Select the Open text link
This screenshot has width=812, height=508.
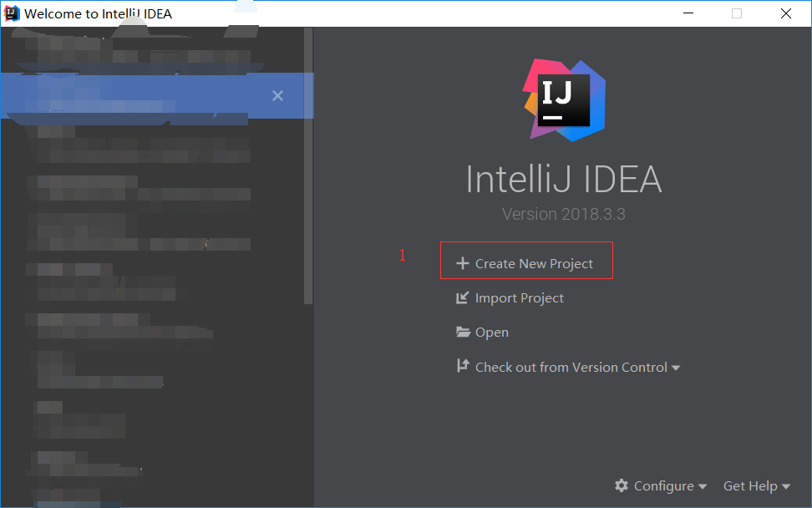tap(491, 333)
